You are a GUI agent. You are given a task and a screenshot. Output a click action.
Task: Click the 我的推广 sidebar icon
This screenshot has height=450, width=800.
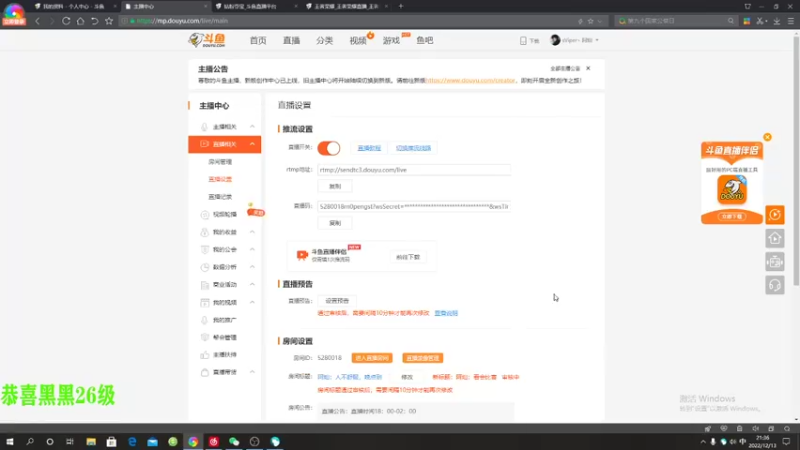205,320
